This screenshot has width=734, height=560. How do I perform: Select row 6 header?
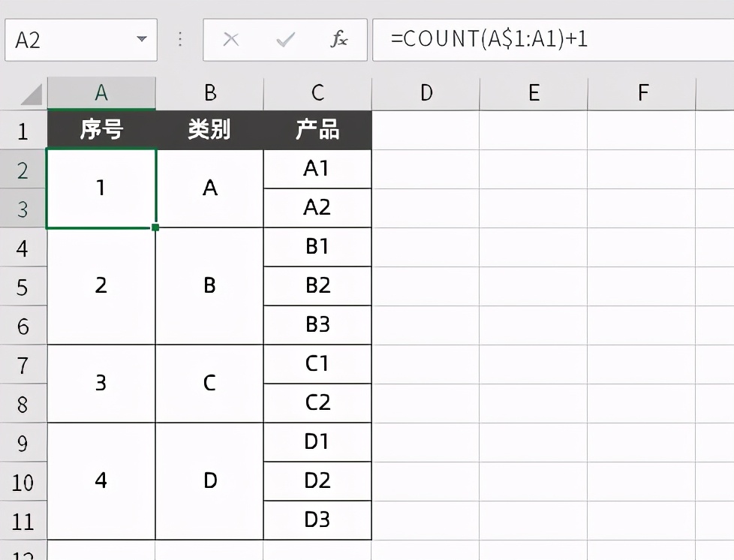click(x=23, y=326)
